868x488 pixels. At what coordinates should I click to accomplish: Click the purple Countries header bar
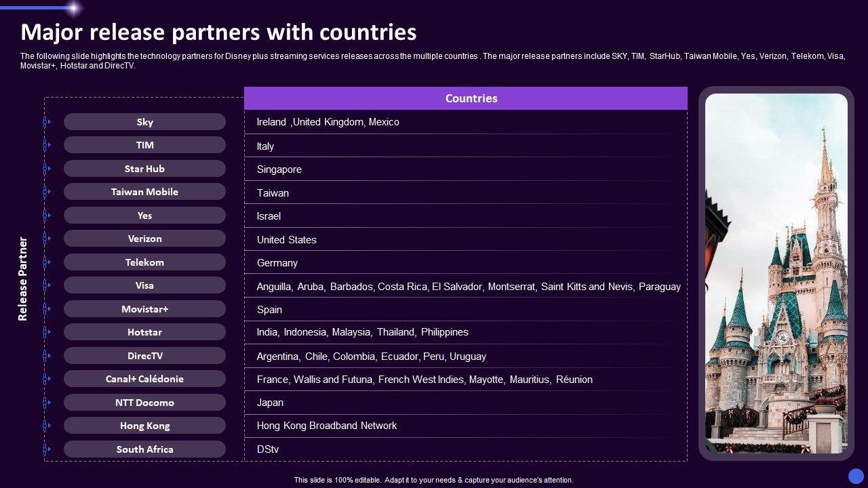pos(466,98)
